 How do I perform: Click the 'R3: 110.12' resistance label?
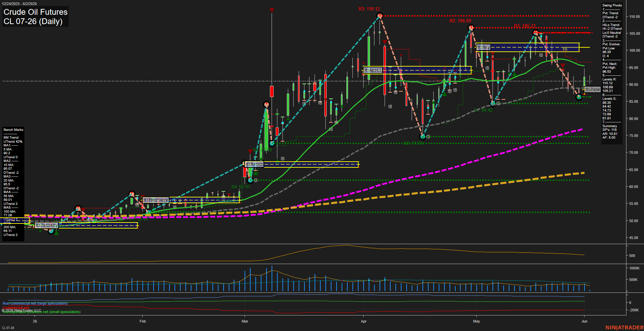pyautogui.click(x=369, y=9)
